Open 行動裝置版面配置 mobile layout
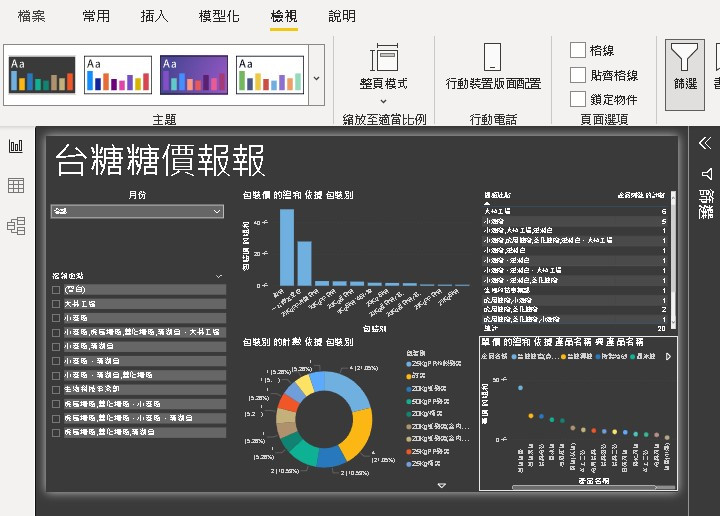Image resolution: width=720 pixels, height=516 pixels. tap(493, 66)
